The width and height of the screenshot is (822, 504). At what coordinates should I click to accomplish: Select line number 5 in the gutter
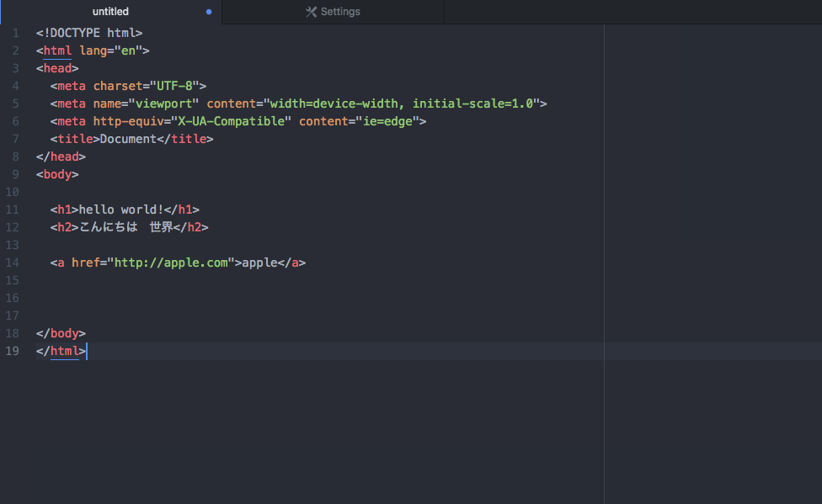pos(16,103)
